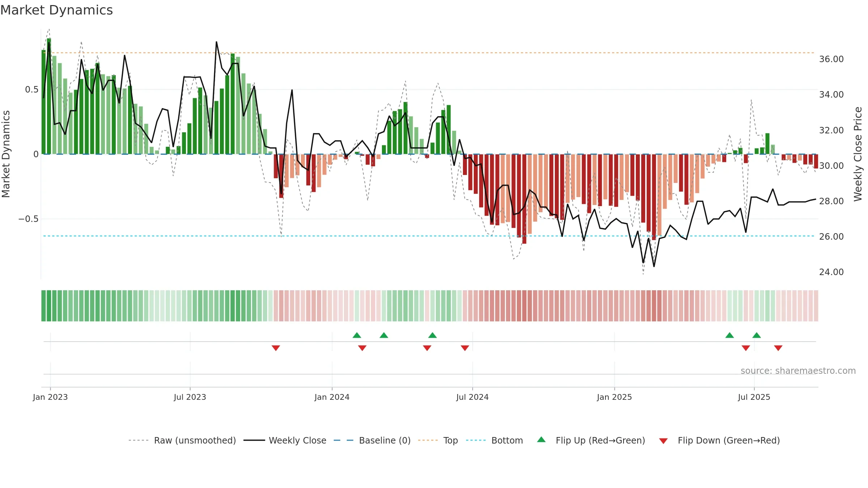Click the 24.00 price axis label

(831, 272)
